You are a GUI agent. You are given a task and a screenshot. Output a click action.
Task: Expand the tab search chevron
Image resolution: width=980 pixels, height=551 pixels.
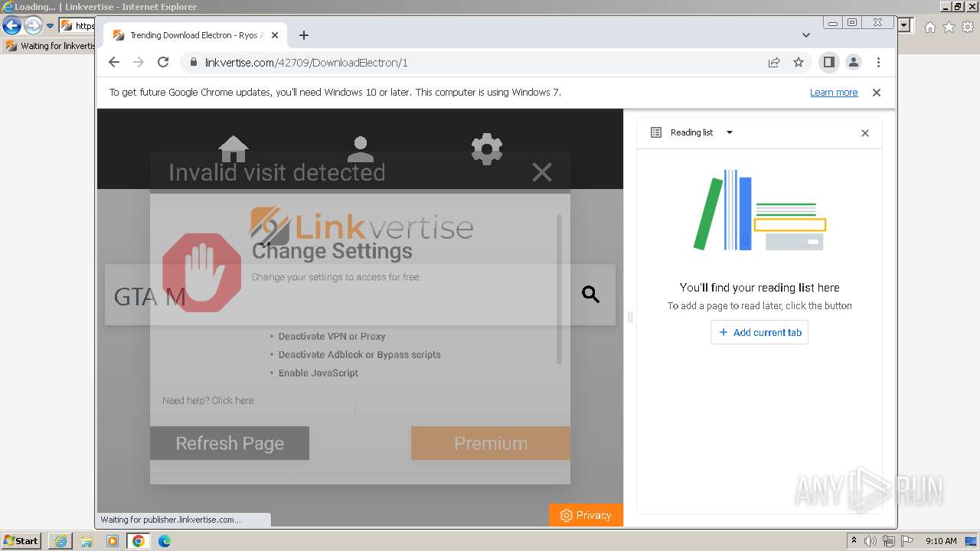806,35
